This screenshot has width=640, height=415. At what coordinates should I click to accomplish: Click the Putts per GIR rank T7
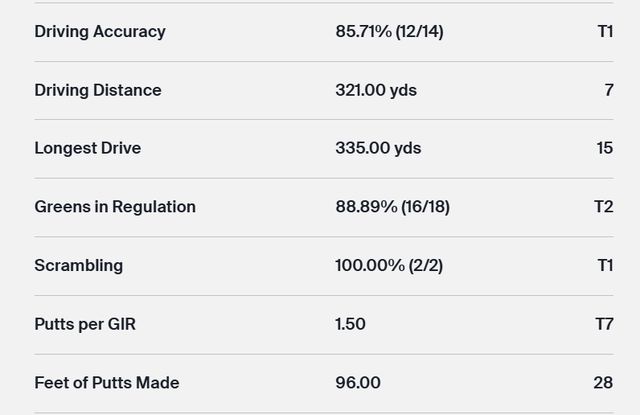point(603,324)
